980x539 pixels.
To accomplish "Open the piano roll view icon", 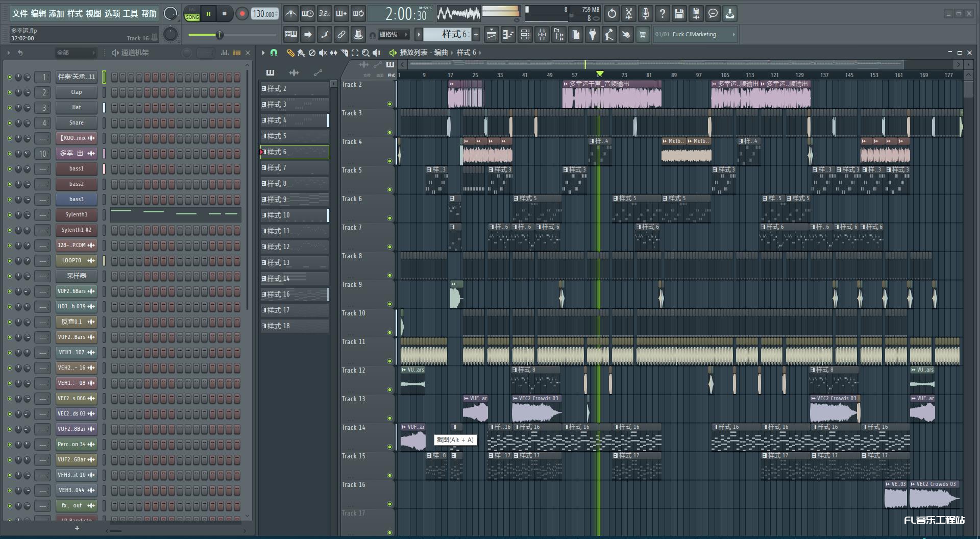I will (x=508, y=35).
